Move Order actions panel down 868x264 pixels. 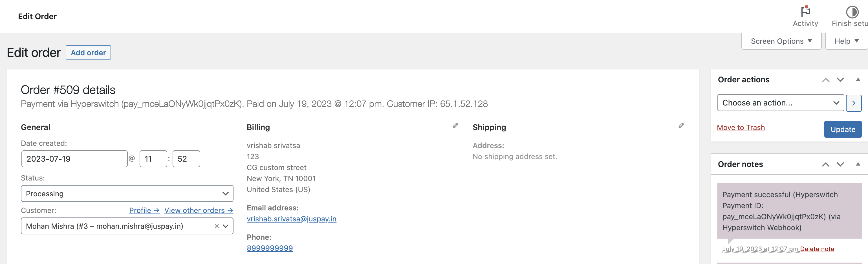[x=840, y=80]
